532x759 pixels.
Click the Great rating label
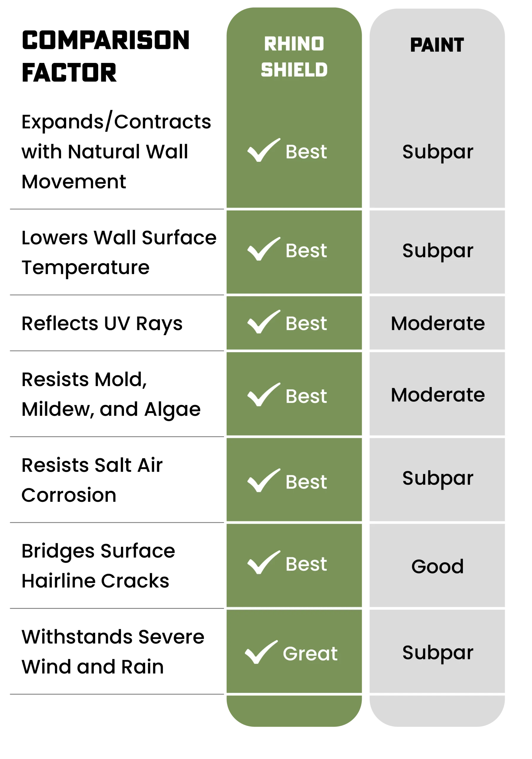310,653
